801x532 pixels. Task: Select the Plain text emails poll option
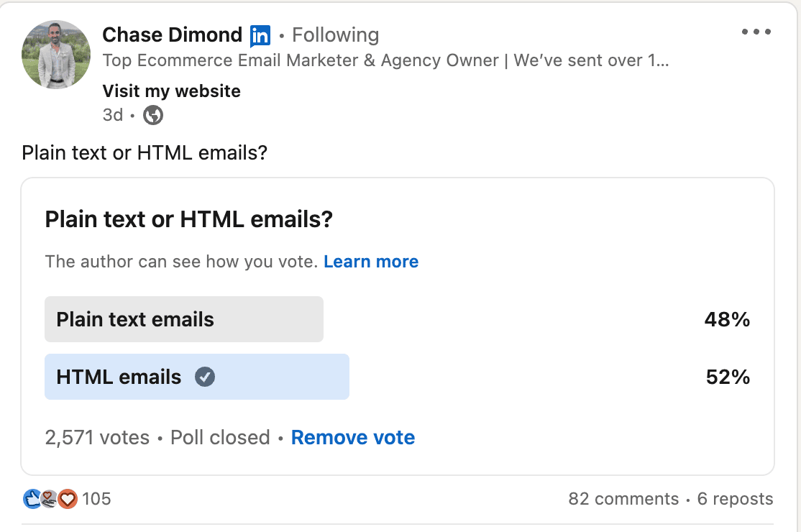184,319
